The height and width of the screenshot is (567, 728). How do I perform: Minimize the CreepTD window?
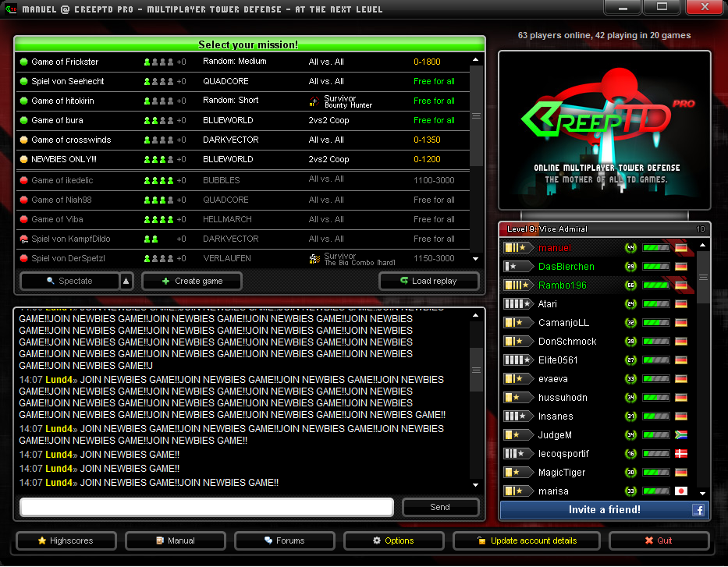[x=623, y=8]
